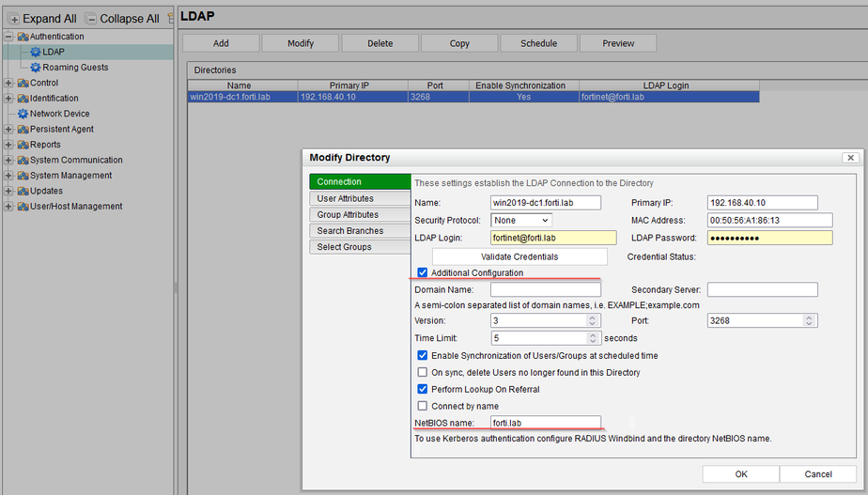
Task: Expand the System Management tree node
Action: tap(8, 176)
